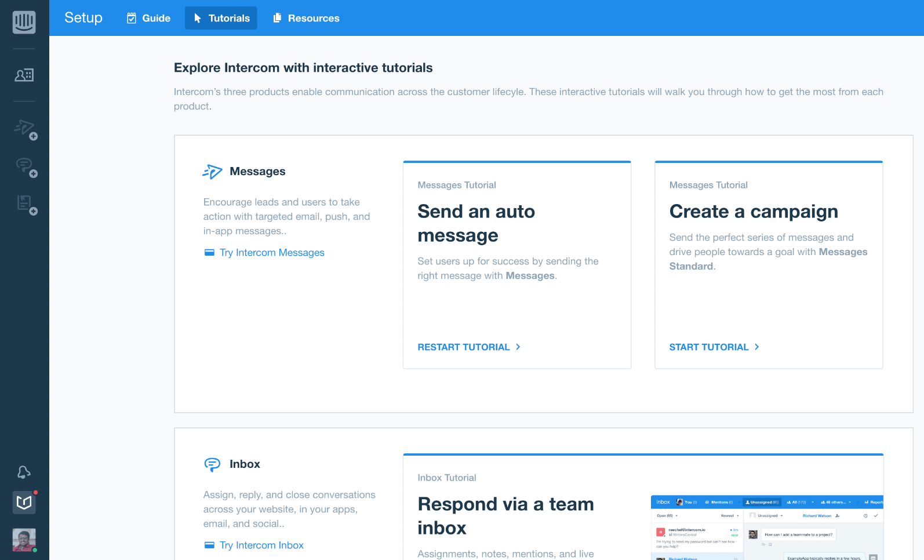Viewport: 924px width, 560px height.
Task: Click the inbox tutorial screenshot thumbnail
Action: click(766, 528)
